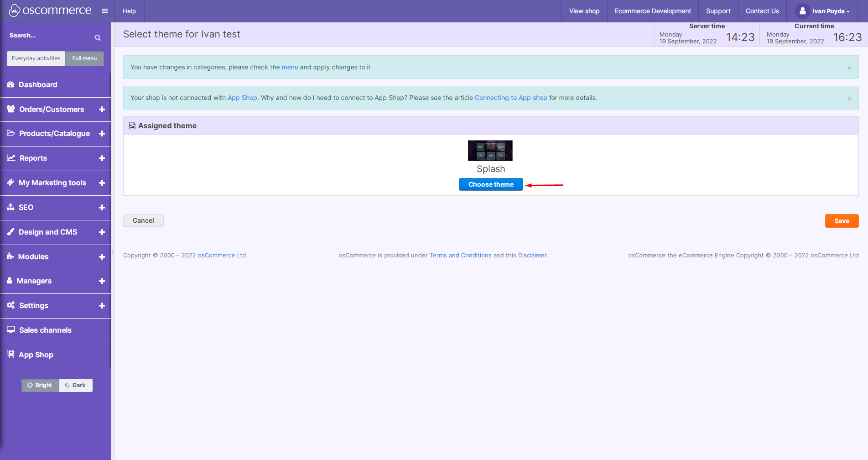Expand the Design and CMS section
This screenshot has height=460, width=868.
coord(102,232)
